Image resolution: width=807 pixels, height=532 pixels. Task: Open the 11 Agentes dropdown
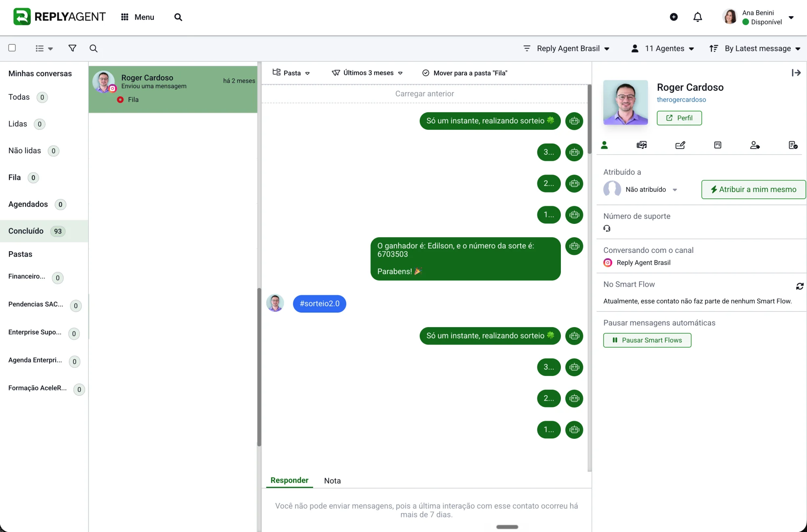tap(663, 48)
